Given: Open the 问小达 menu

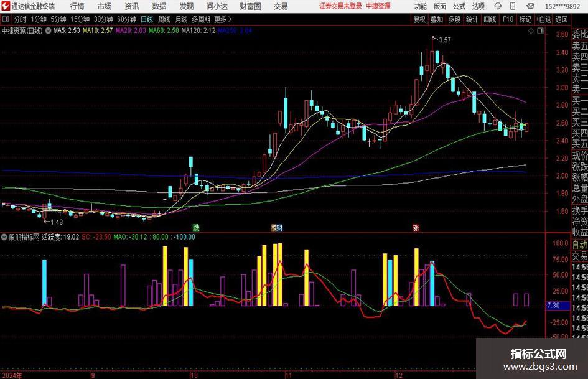Looking at the screenshot, I should point(217,6).
